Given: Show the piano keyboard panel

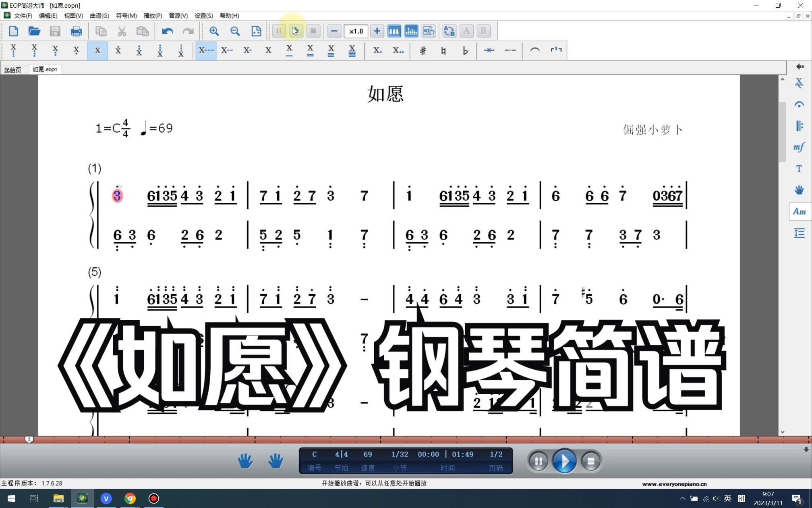Looking at the screenshot, I should click(x=394, y=31).
